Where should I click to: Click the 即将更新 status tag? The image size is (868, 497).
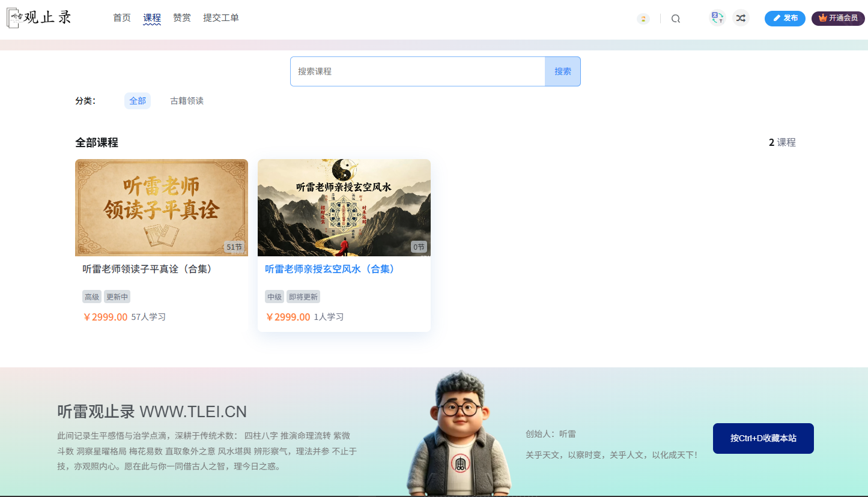click(303, 297)
